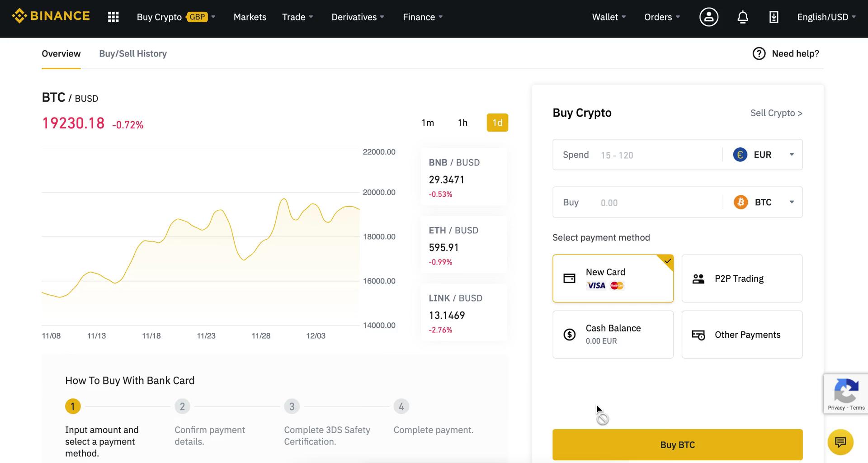The width and height of the screenshot is (868, 463).
Task: Click step 3 circle in buying guide
Action: tap(292, 406)
